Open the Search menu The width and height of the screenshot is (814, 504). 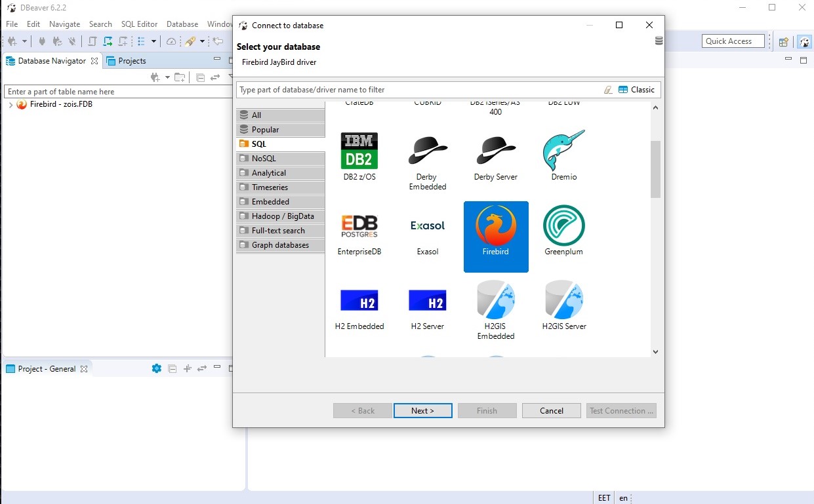100,24
